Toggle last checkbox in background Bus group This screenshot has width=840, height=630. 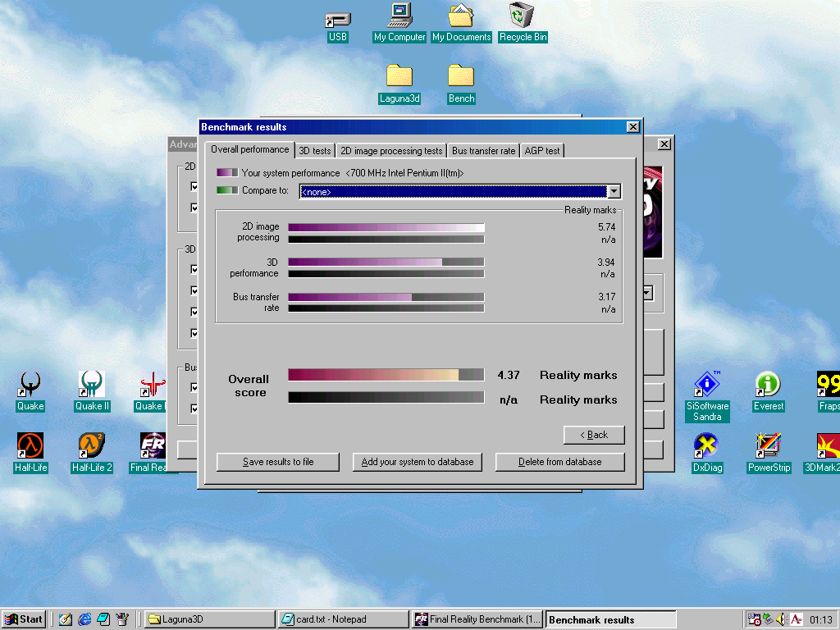(x=194, y=409)
